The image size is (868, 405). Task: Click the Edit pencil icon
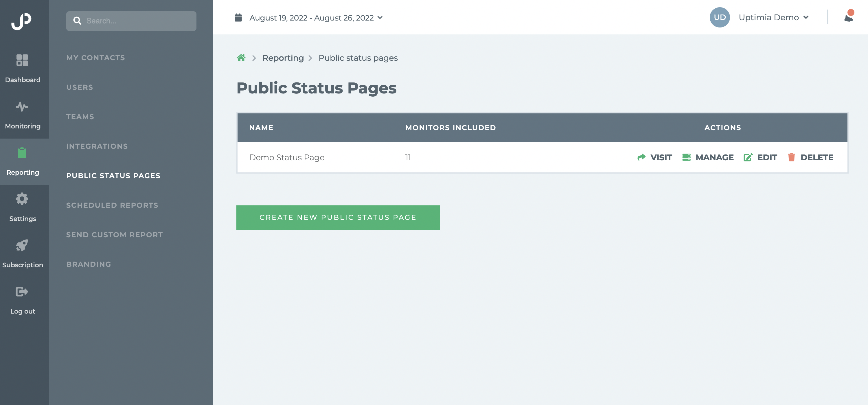(x=748, y=157)
